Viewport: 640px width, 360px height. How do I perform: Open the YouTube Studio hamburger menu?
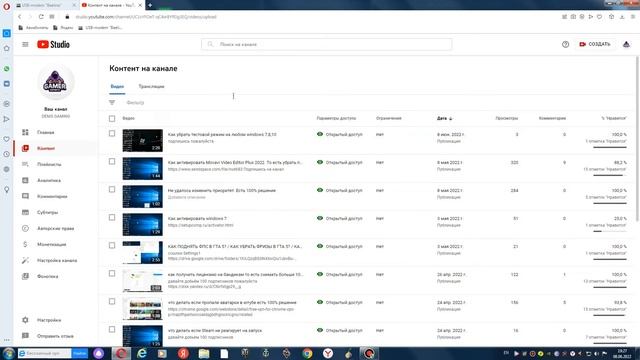[25, 44]
